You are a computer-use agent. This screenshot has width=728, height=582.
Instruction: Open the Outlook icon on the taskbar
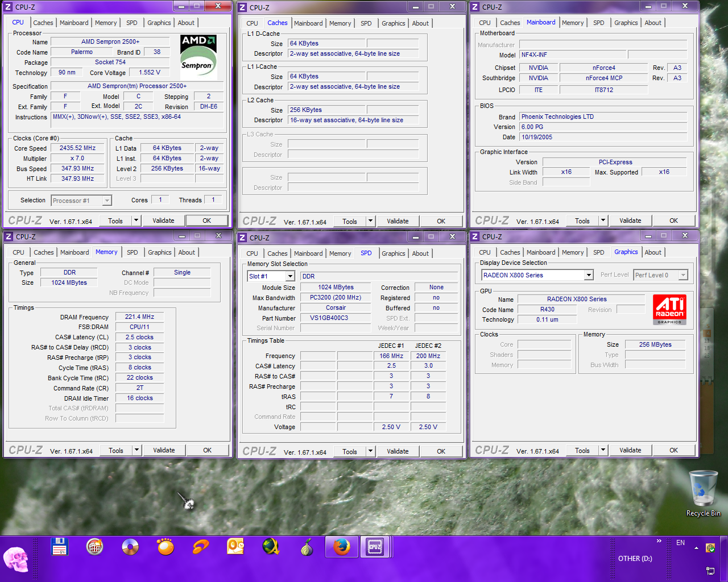(235, 547)
